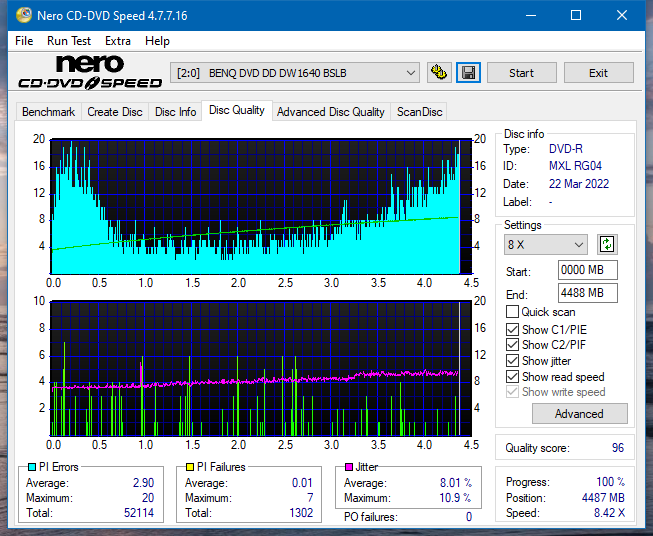Open the 8 X speed dropdown
This screenshot has width=653, height=536.
546,244
